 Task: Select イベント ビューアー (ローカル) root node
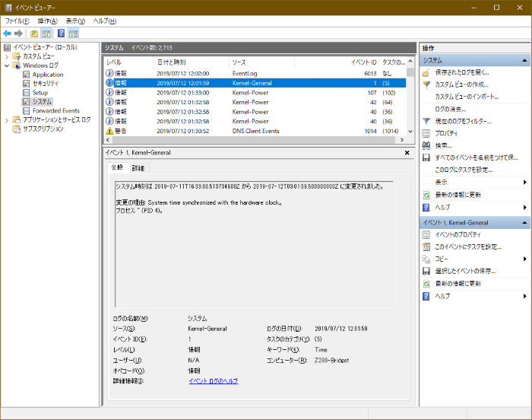(45, 47)
